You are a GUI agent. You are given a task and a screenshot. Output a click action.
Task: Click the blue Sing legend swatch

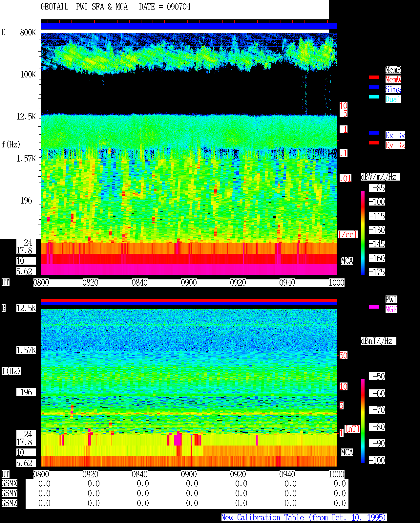(374, 87)
